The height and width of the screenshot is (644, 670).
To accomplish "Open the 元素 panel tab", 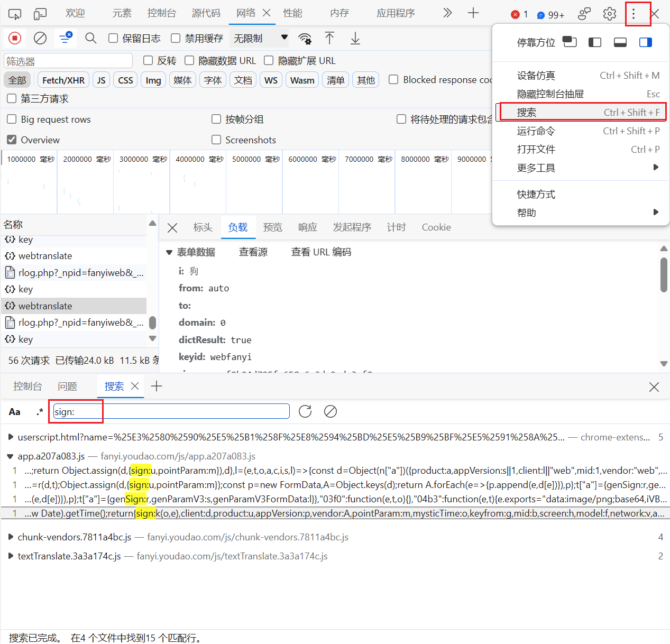I will coord(122,13).
